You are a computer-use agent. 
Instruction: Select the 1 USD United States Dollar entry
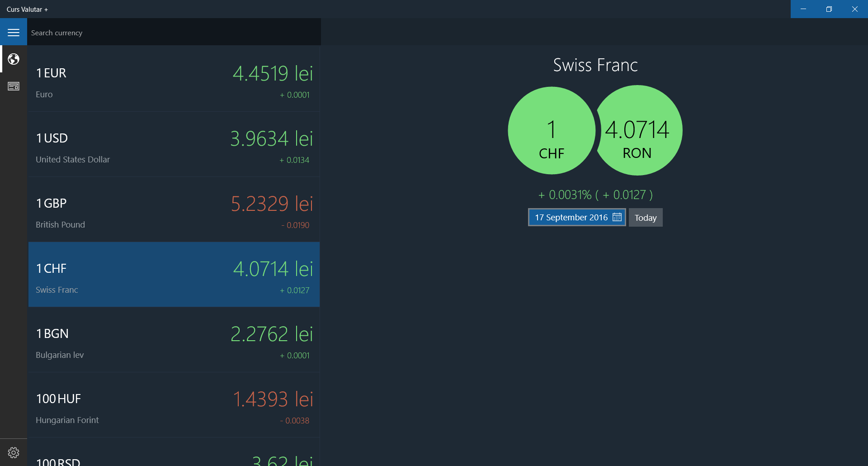(x=174, y=144)
